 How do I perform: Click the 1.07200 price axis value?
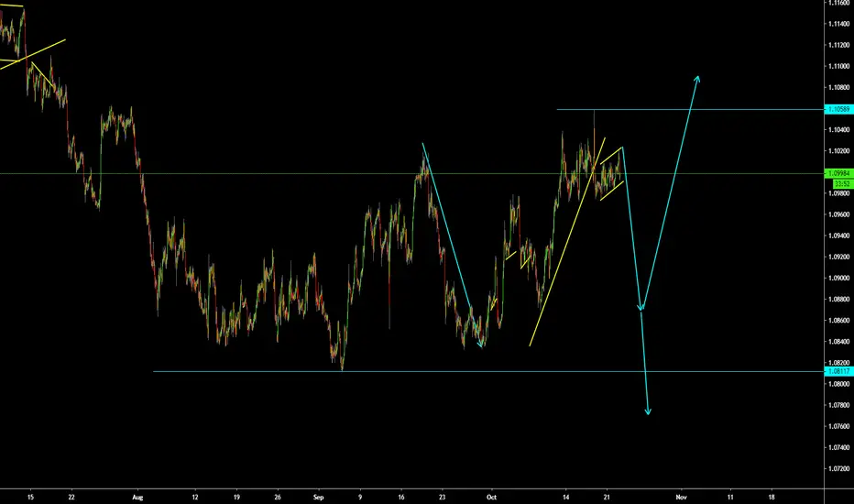pos(838,468)
